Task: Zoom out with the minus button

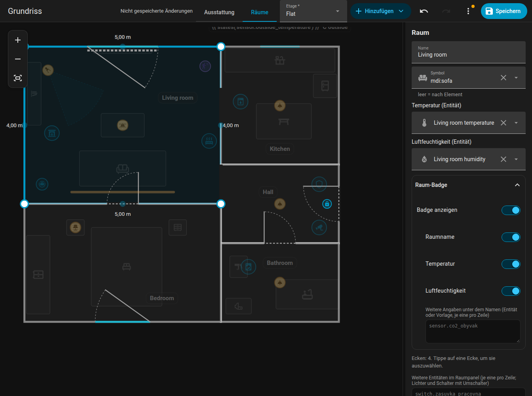Action: 18,59
